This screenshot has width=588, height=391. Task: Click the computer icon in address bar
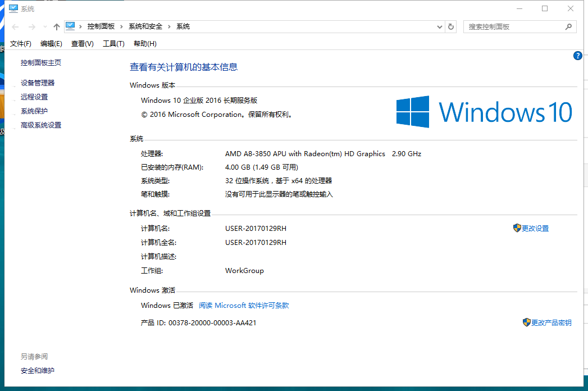coord(70,26)
